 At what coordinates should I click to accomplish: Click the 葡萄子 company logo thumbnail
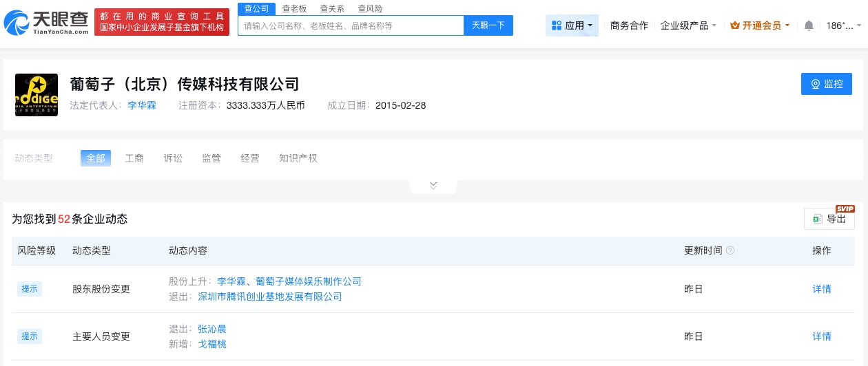coord(37,95)
